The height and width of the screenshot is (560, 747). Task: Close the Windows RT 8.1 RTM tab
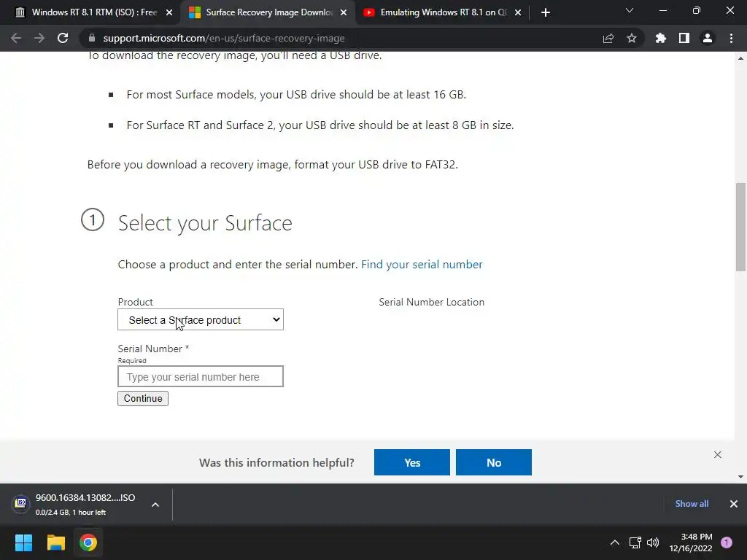click(169, 12)
